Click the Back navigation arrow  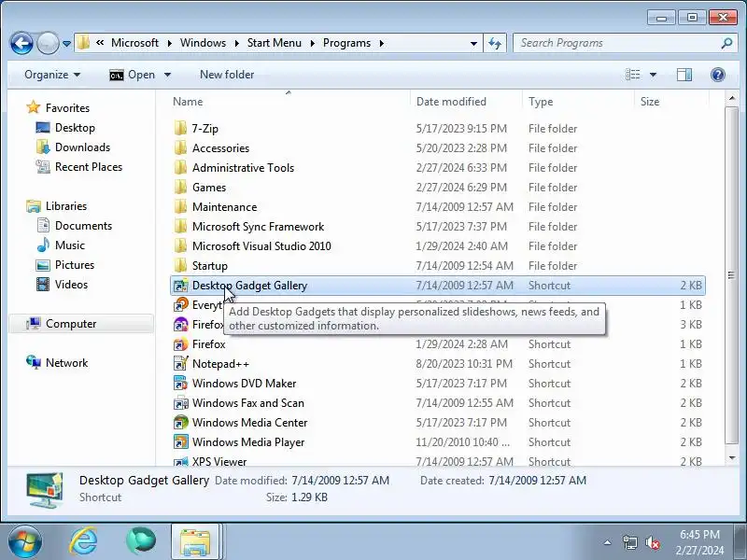[21, 43]
